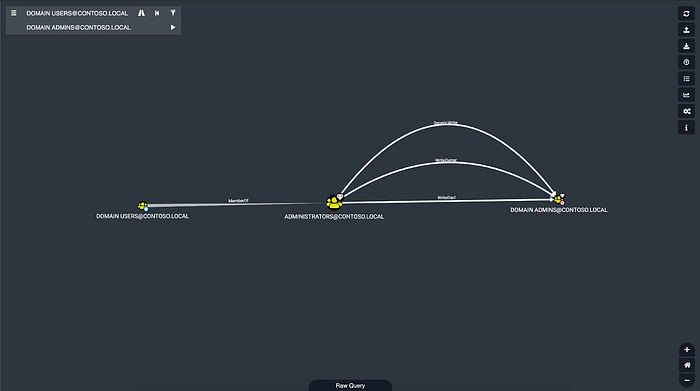The width and height of the screenshot is (700, 391).
Task: Click the start node field DOMAIN USERS@CONTOSO.LOCAL
Action: pyautogui.click(x=77, y=13)
